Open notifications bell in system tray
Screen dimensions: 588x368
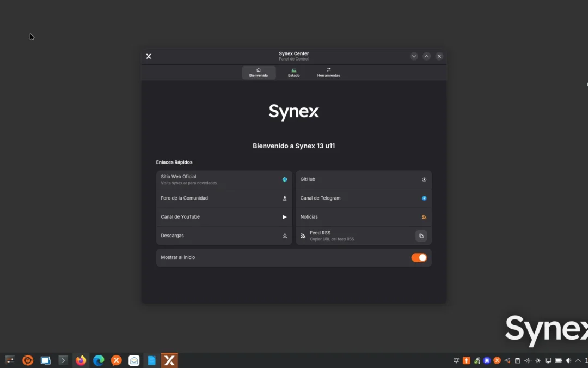coord(456,360)
